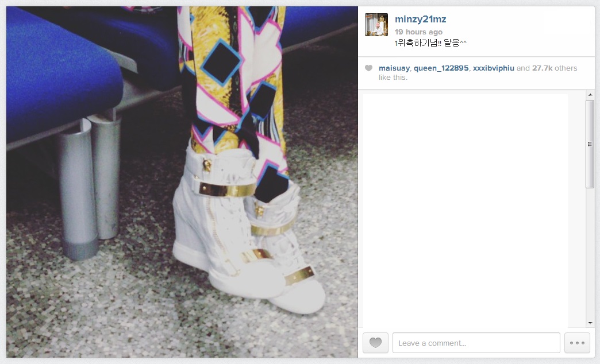Click the small heart icon beside likers
Viewport: 600px width, 364px height.
[368, 68]
